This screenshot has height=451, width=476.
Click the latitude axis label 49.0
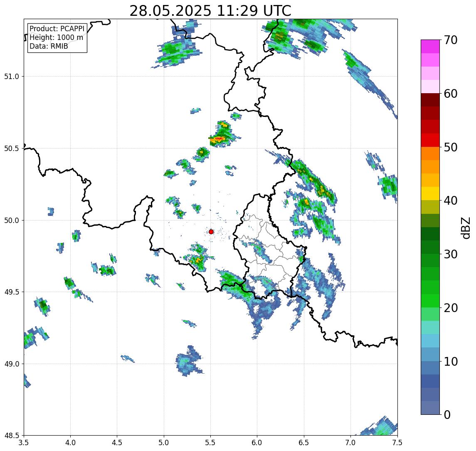(12, 364)
